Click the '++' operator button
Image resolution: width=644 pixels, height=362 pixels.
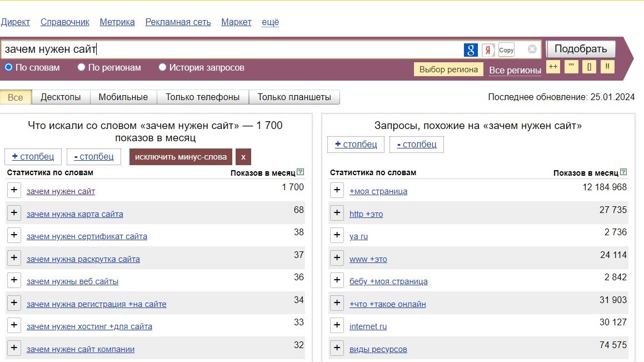point(553,67)
